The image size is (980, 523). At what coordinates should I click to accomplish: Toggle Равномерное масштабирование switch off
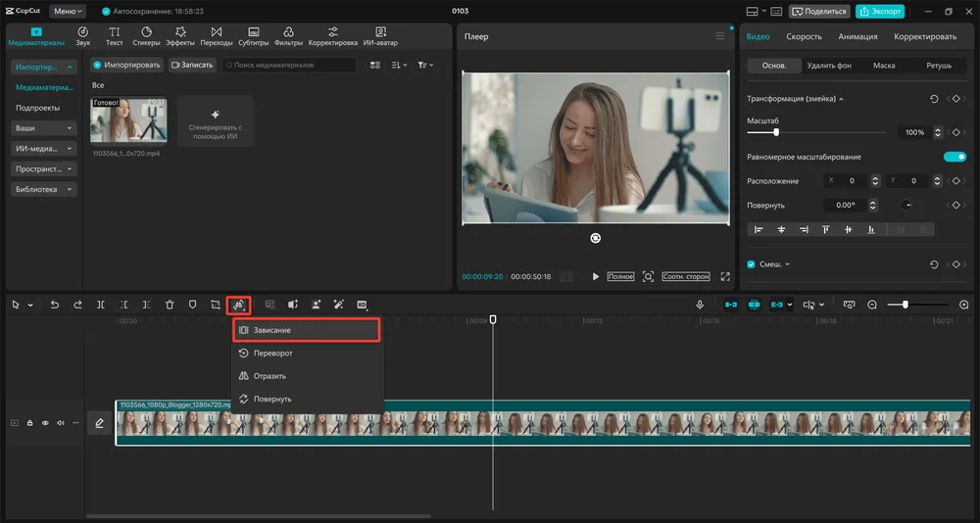(954, 157)
